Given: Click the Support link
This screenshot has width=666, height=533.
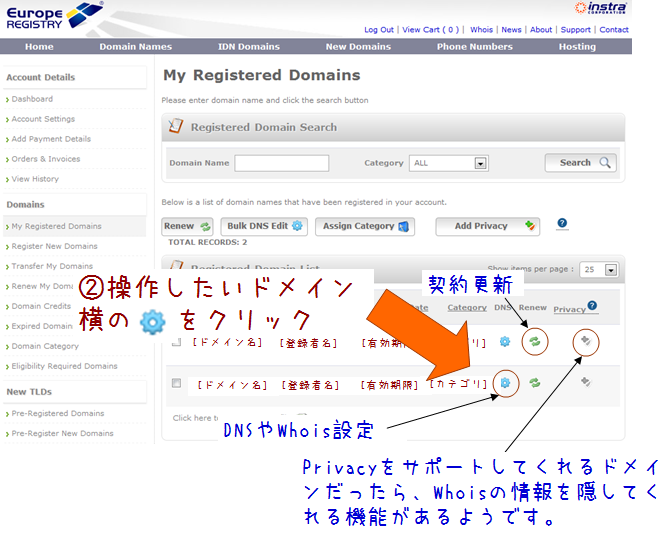Looking at the screenshot, I should (576, 30).
